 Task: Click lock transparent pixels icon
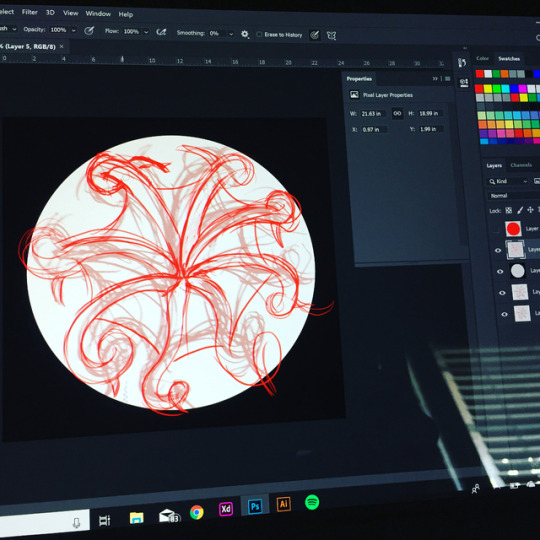[x=508, y=210]
